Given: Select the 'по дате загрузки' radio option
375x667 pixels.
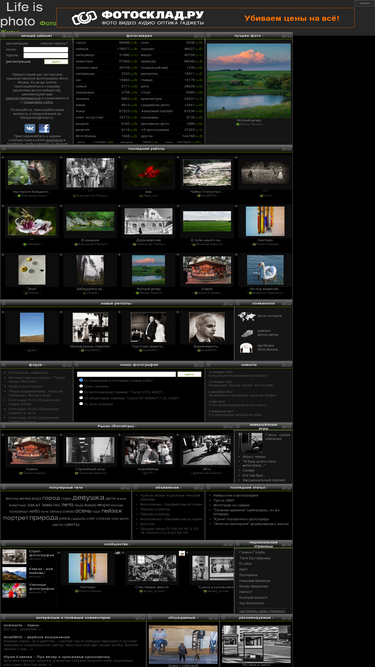Looking at the screenshot, I should [x=81, y=404].
